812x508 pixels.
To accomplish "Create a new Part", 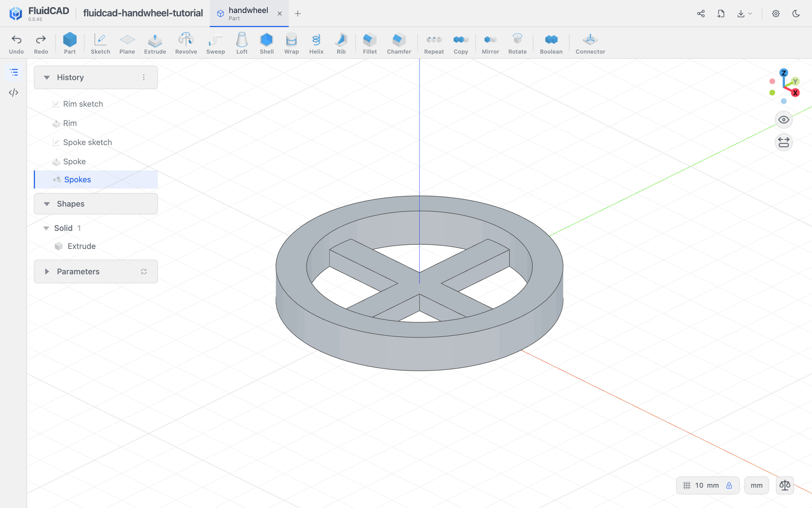I will click(x=70, y=43).
